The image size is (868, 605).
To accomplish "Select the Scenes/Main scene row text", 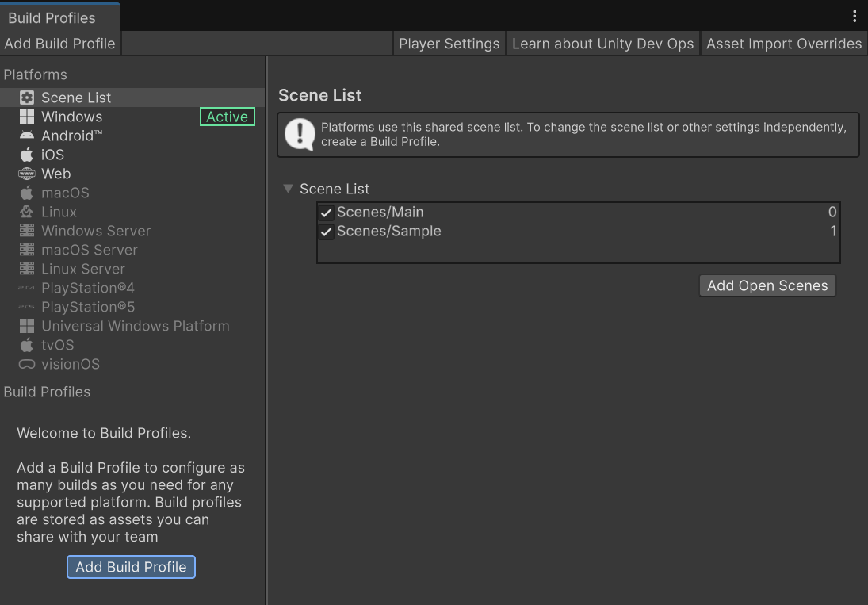I will pos(380,212).
